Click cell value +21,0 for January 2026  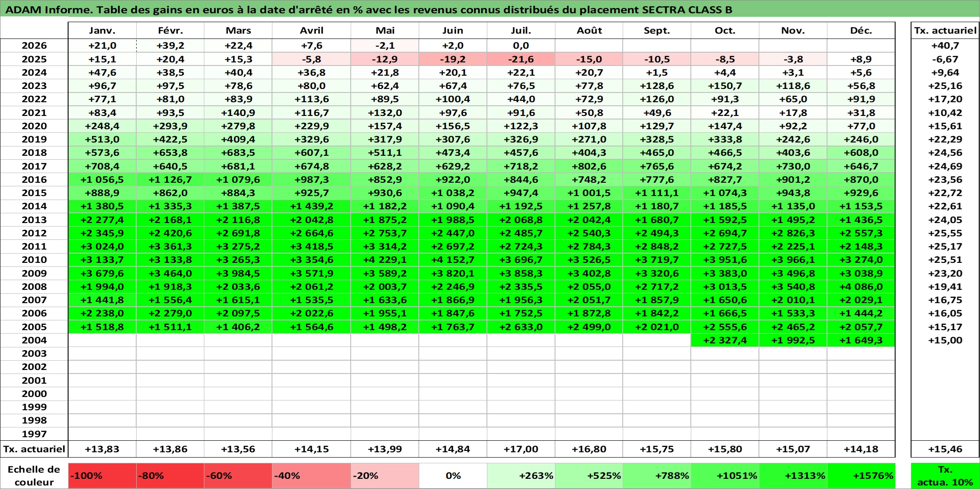[102, 46]
